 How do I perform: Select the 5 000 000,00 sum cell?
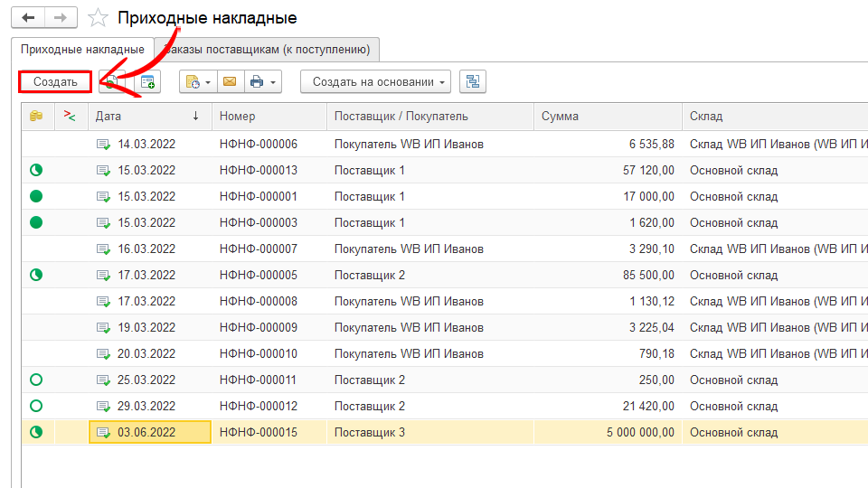606,432
